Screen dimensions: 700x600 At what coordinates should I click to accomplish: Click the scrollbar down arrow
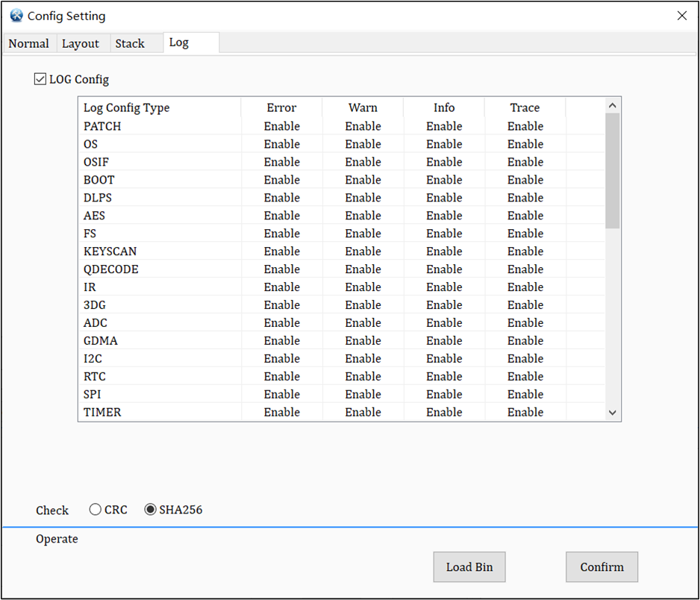pos(612,412)
